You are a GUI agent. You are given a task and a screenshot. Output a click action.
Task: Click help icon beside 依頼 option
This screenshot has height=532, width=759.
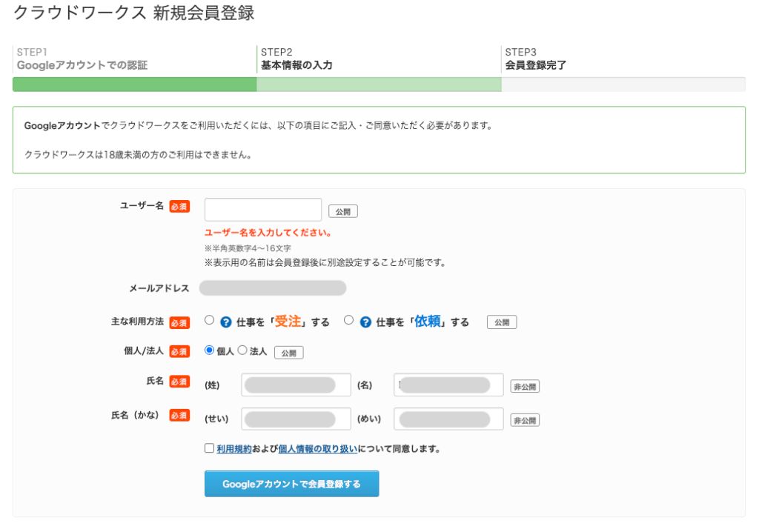coord(365,322)
